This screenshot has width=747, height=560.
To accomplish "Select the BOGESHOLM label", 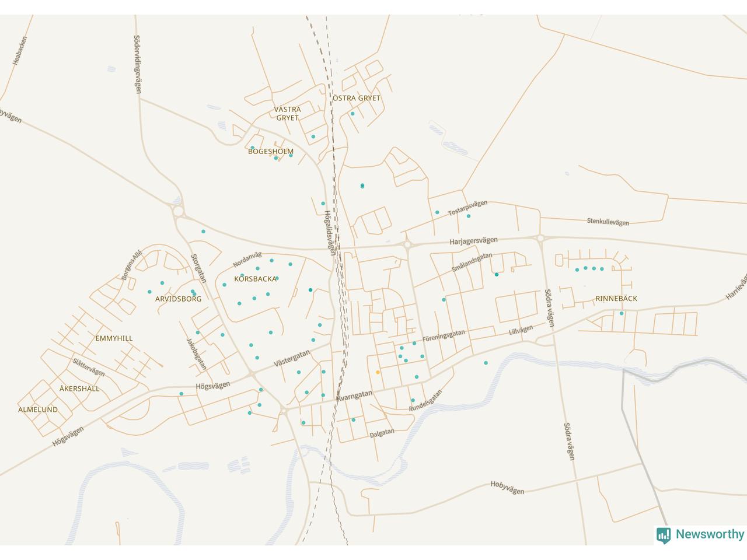I will (x=271, y=152).
